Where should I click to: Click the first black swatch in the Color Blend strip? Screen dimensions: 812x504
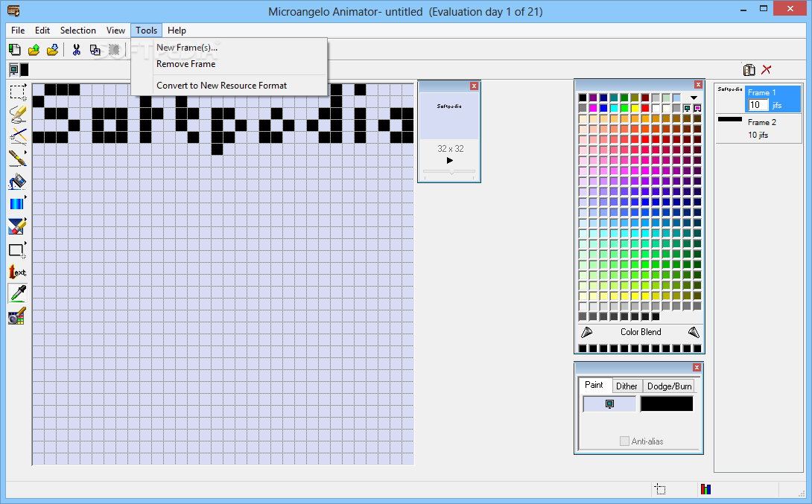(583, 348)
